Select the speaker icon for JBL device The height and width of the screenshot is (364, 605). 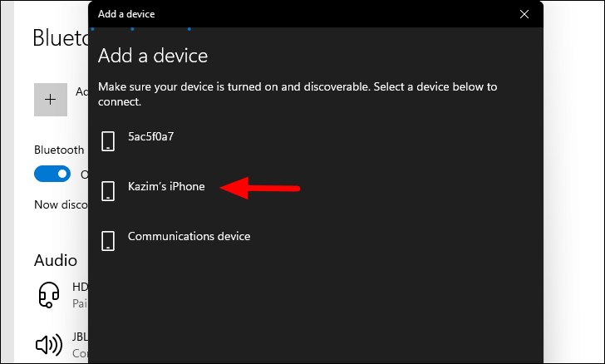tap(49, 344)
